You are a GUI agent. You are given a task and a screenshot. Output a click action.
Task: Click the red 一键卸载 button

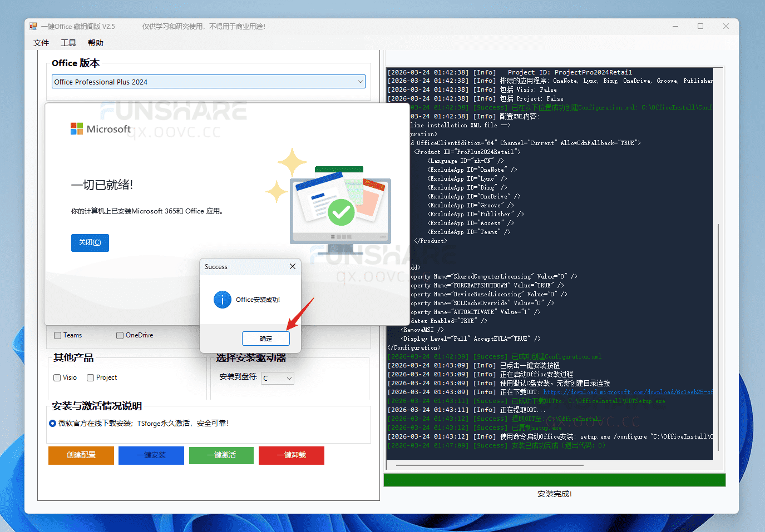[292, 455]
